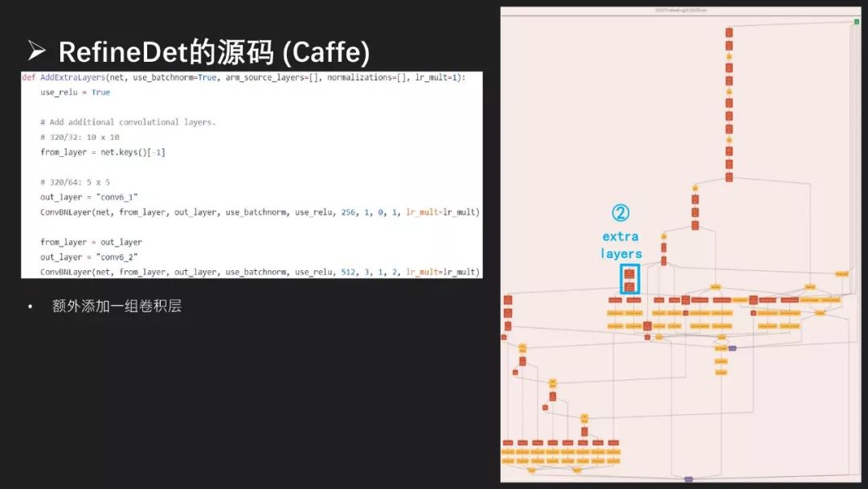Click the comment "# 320/64: 5 x 5"

[75, 183]
